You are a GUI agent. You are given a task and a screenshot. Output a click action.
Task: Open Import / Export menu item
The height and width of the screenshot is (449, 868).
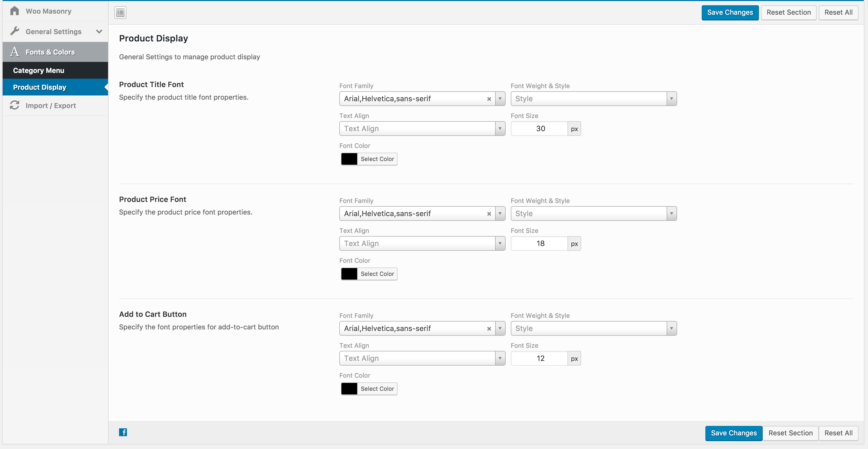55,105
